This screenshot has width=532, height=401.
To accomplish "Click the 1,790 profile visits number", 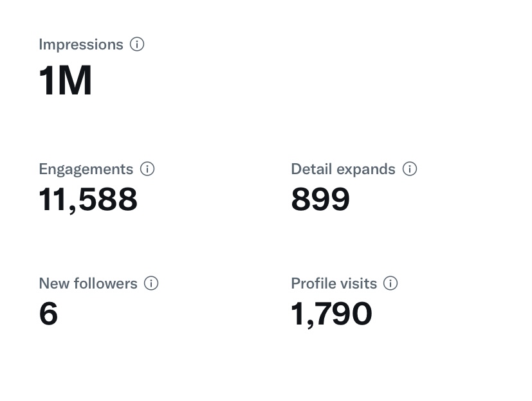I will click(x=331, y=314).
